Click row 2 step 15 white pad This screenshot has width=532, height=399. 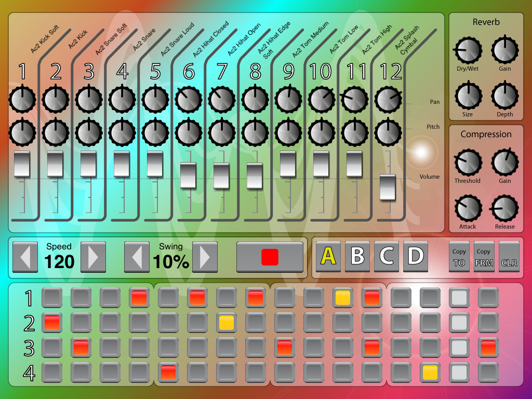[459, 322]
